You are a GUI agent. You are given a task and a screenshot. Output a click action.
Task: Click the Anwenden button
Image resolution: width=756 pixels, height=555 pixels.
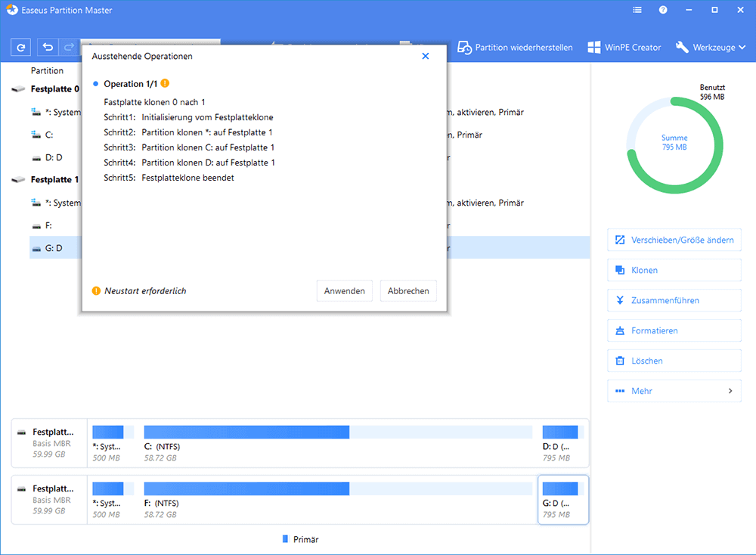click(344, 291)
